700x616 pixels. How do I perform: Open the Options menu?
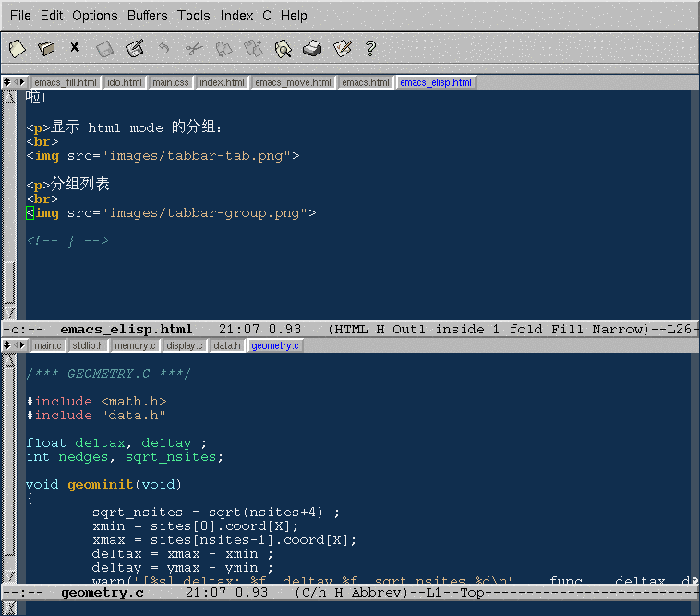pyautogui.click(x=95, y=16)
